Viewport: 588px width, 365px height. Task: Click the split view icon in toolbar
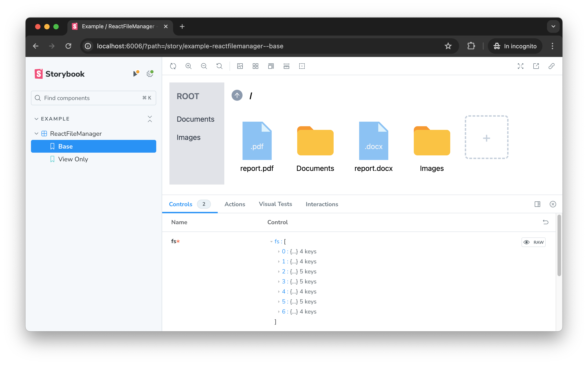[x=537, y=204]
